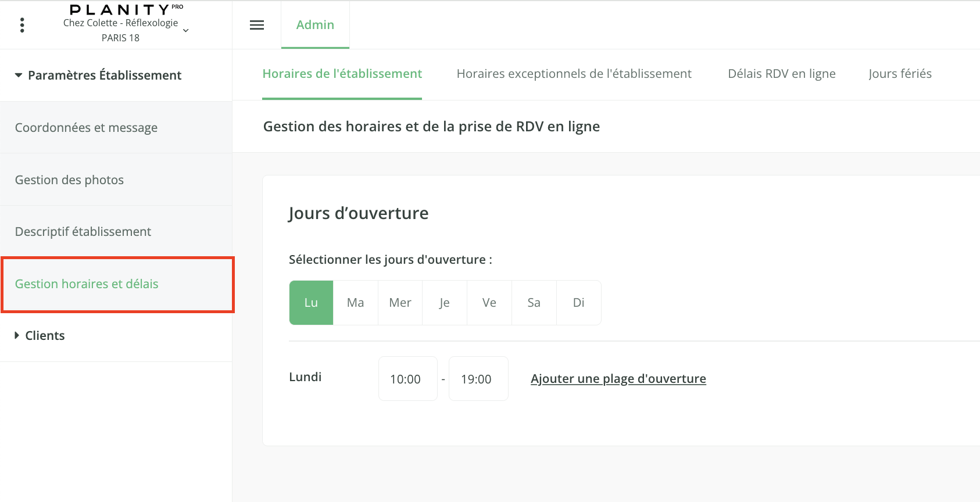This screenshot has width=980, height=502.
Task: Open Coordonnées et message settings
Action: tap(116, 128)
